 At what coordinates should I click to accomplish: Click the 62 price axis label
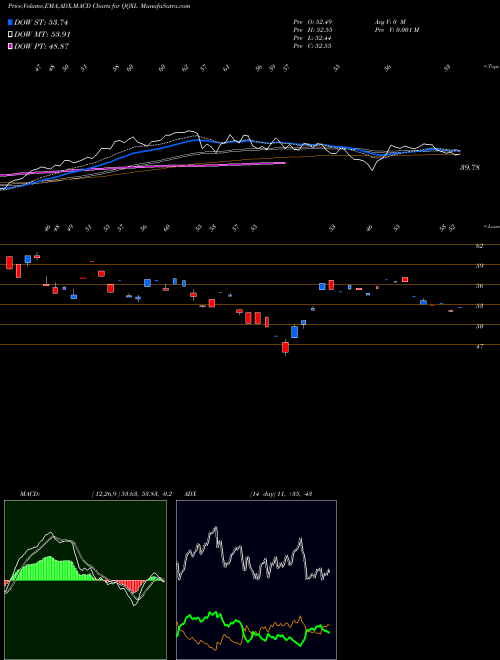(x=479, y=245)
